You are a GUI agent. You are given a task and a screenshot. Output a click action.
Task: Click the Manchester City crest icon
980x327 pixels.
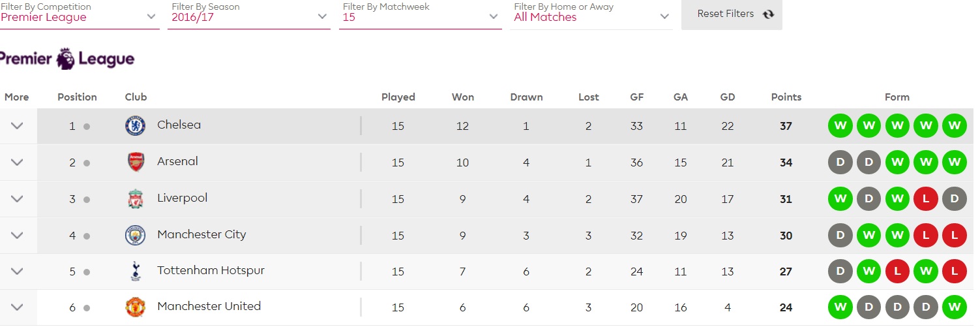click(x=136, y=235)
